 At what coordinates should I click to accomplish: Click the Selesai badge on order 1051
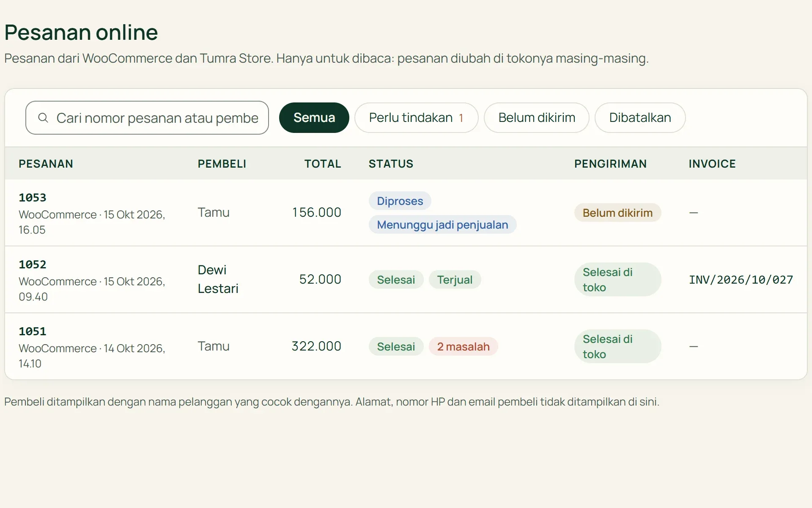396,347
